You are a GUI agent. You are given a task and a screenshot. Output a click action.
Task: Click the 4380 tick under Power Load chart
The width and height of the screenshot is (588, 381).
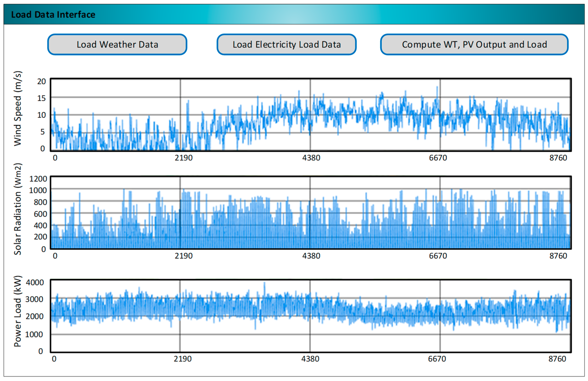point(310,359)
